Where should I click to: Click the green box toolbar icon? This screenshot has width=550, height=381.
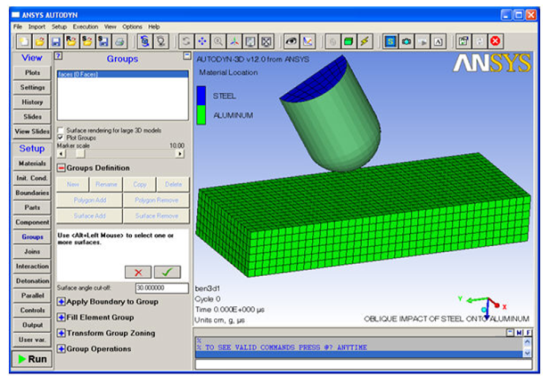pos(348,42)
